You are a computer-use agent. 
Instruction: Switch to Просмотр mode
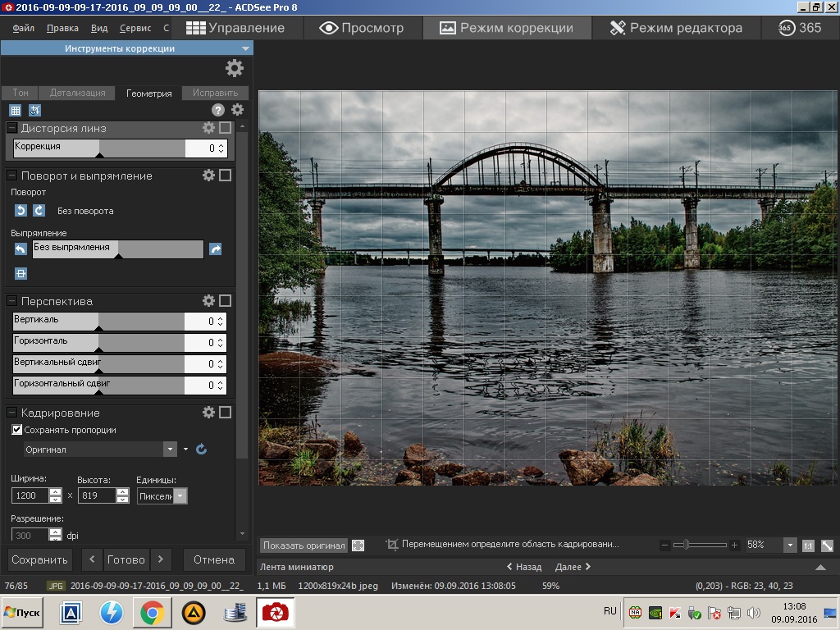coord(362,28)
